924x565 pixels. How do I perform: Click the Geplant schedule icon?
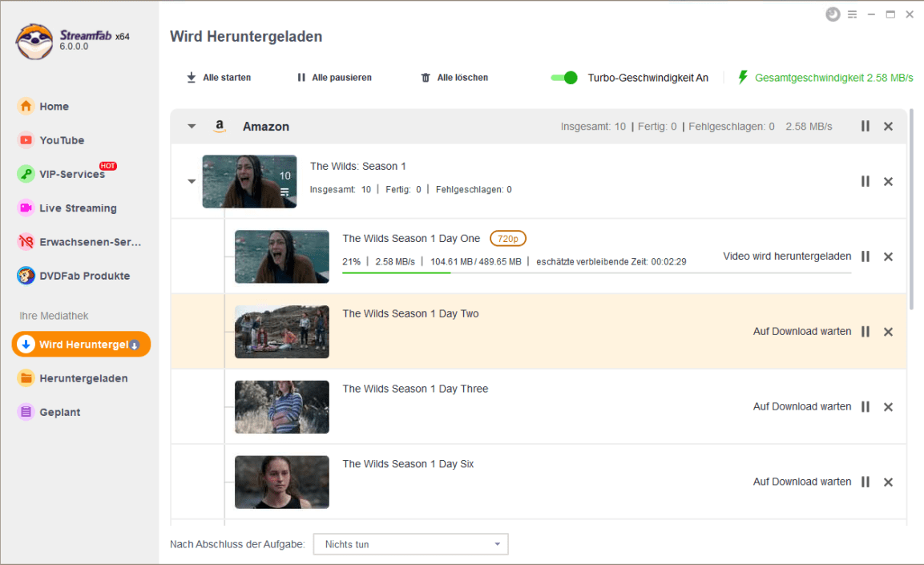(x=26, y=412)
